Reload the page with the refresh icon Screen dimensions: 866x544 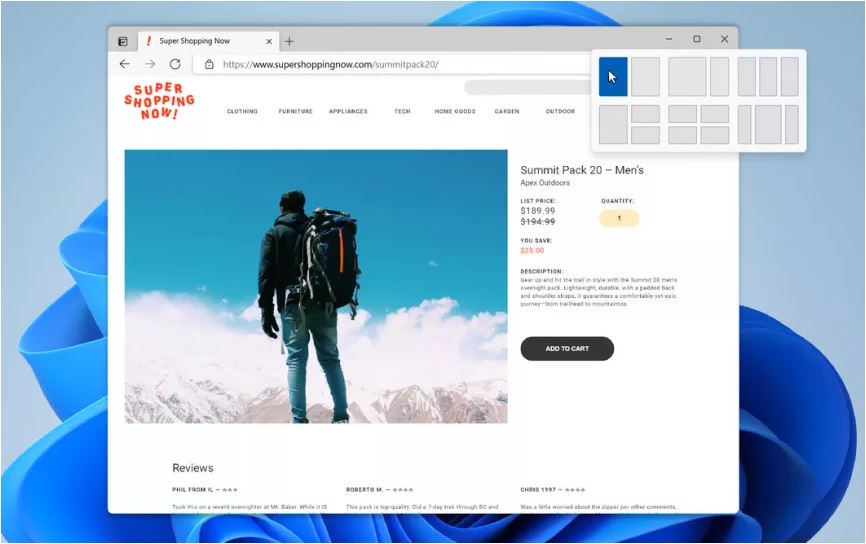coord(175,64)
